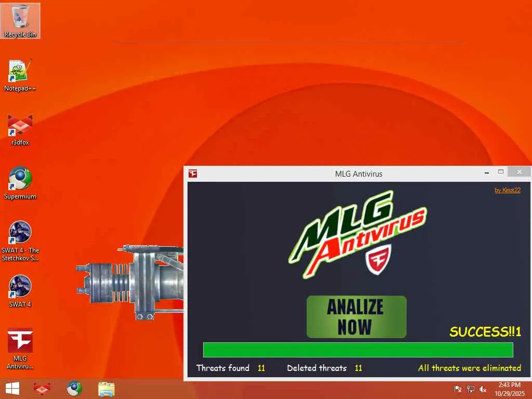Click the gun overlay image on desktop
The width and height of the screenshot is (532, 399).
(129, 282)
